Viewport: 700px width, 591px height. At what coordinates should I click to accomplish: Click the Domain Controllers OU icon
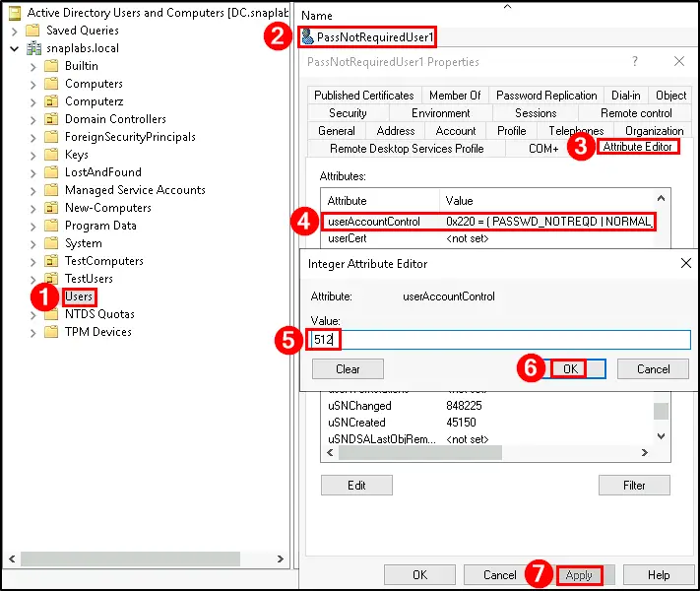point(51,119)
